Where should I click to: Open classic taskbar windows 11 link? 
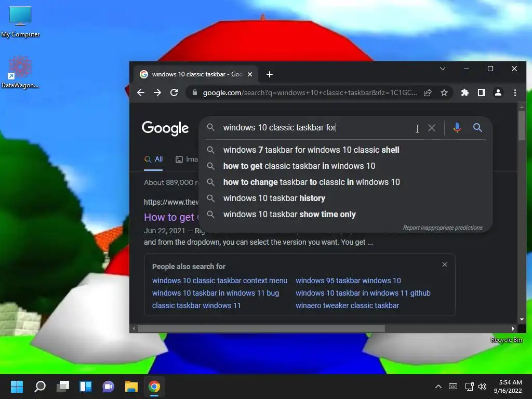pos(196,305)
